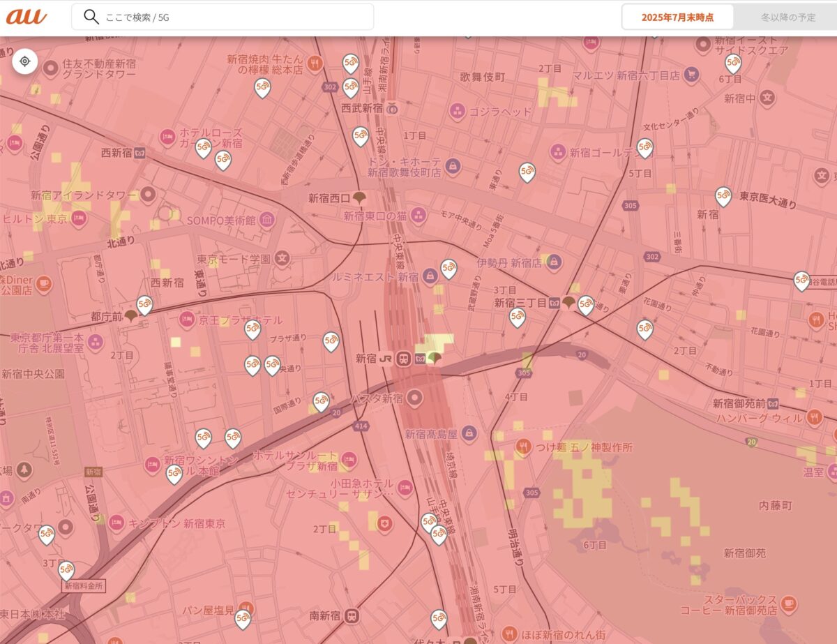Click the 新宿料金所 toll gate label
The width and height of the screenshot is (837, 644).
(83, 586)
